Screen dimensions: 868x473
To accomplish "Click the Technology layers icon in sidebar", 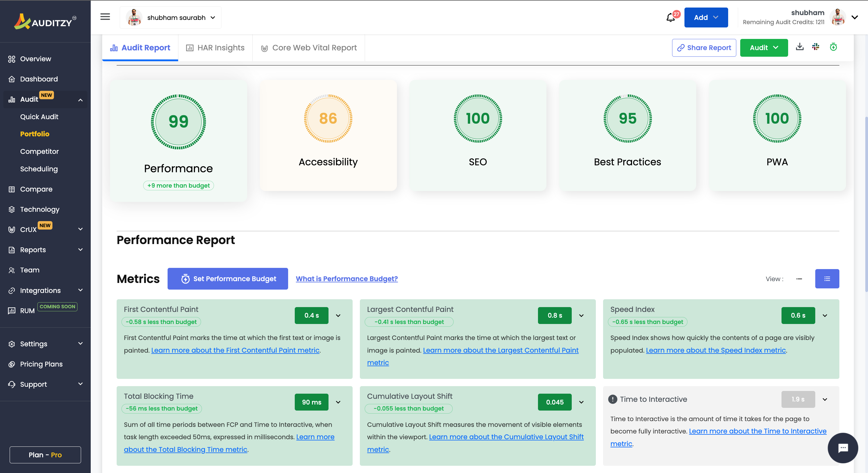I will [12, 210].
